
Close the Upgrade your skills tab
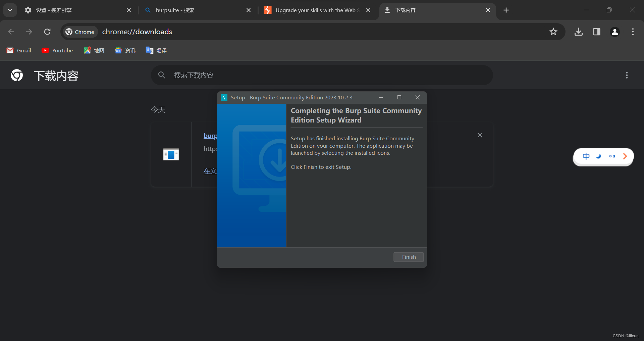point(368,10)
